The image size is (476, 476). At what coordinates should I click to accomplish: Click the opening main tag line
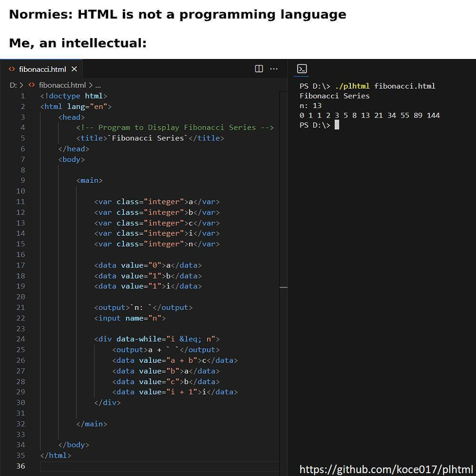pos(89,180)
